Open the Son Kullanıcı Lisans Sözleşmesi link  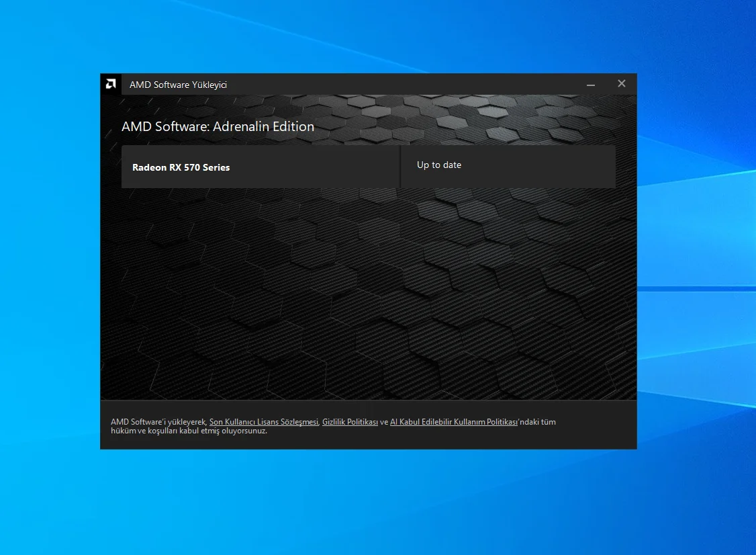tap(264, 422)
